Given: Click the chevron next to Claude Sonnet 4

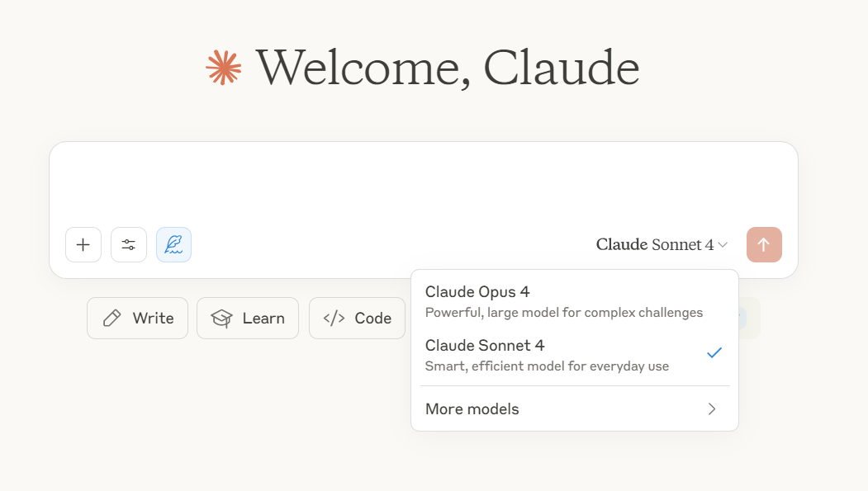Looking at the screenshot, I should click(723, 245).
